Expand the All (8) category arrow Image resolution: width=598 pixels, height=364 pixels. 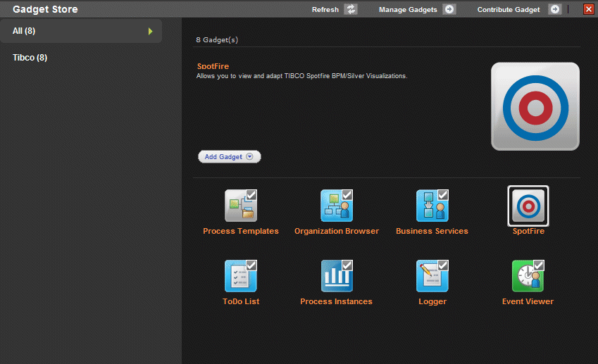(x=150, y=31)
